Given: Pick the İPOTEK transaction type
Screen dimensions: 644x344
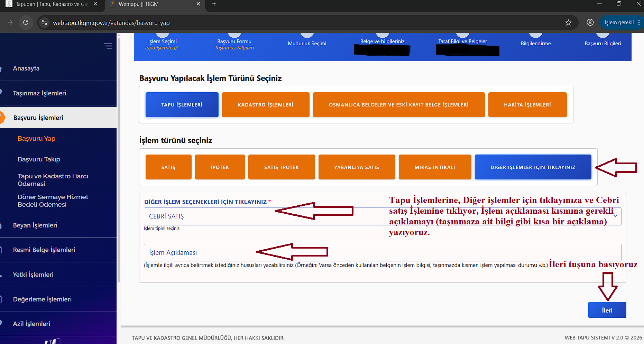Looking at the screenshot, I should [x=220, y=167].
